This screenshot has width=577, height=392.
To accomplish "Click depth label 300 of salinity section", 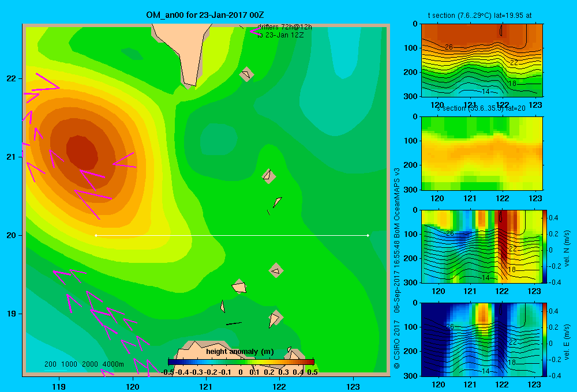I will (x=411, y=190).
